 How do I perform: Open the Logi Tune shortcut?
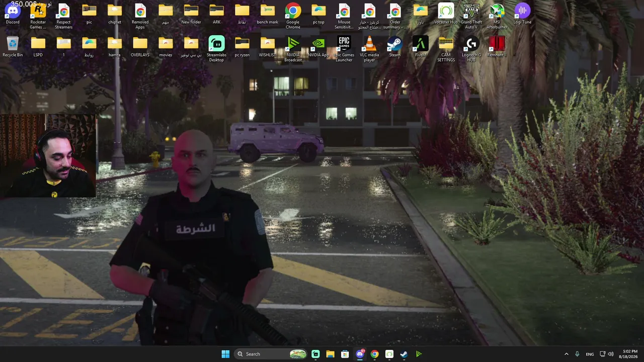coord(522,14)
